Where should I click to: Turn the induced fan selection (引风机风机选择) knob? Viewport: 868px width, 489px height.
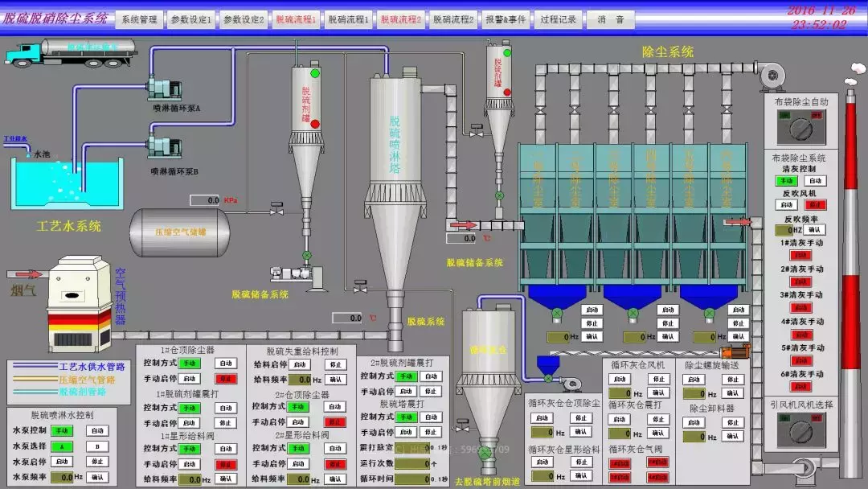[801, 432]
